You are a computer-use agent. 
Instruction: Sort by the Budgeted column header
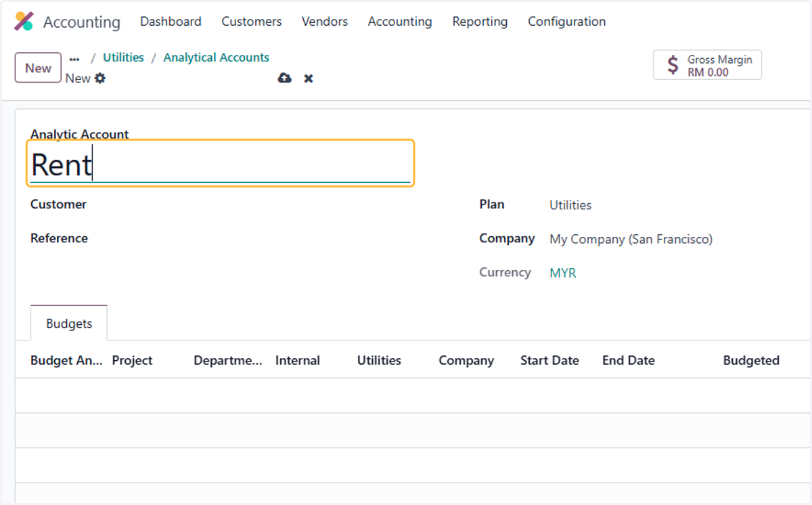click(751, 360)
